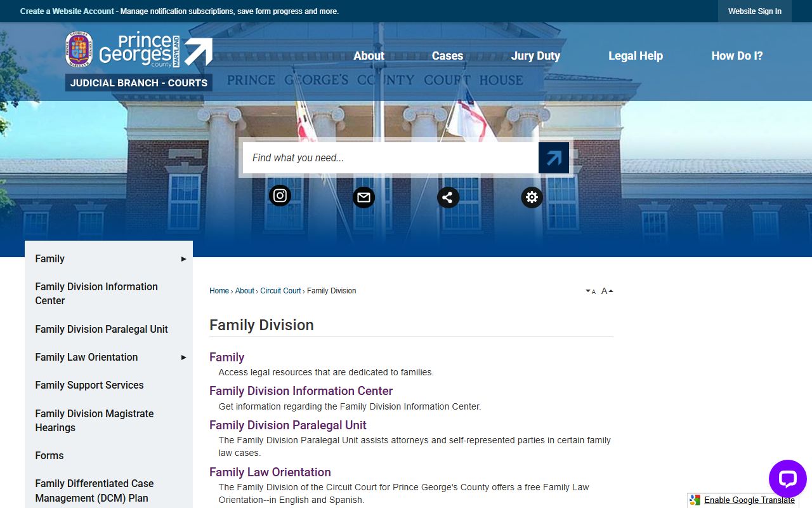This screenshot has height=508, width=812.
Task: Go to Home breadcrumb
Action: tap(219, 291)
